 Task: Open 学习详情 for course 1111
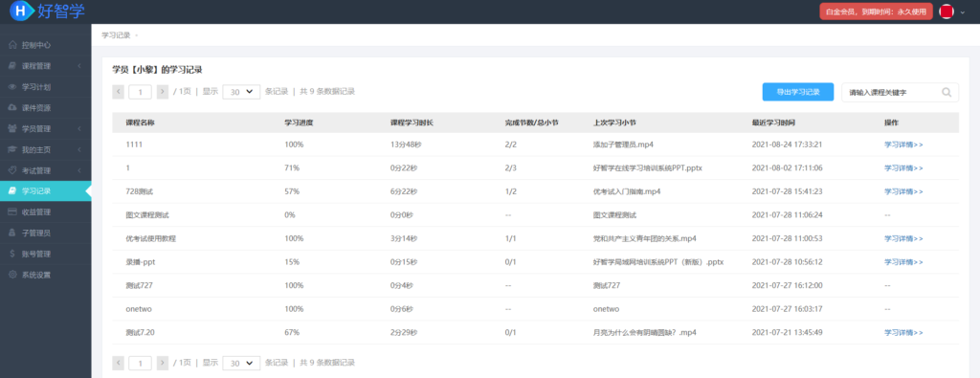tap(903, 145)
